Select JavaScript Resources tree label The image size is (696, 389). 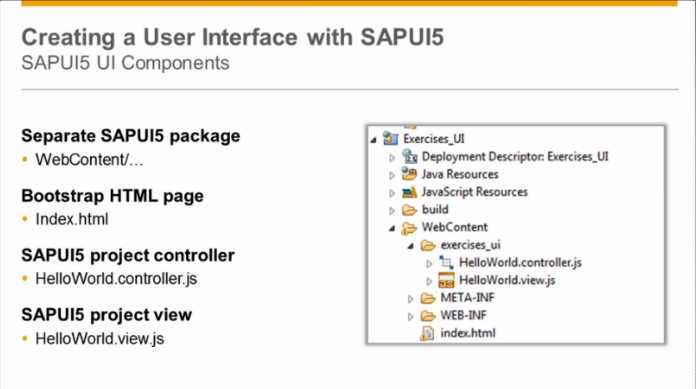pos(475,192)
